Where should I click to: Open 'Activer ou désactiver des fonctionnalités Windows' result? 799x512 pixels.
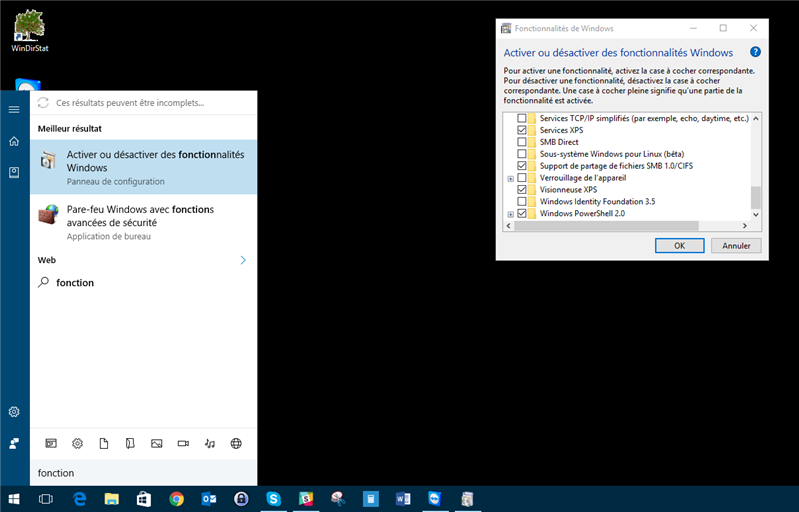point(144,167)
